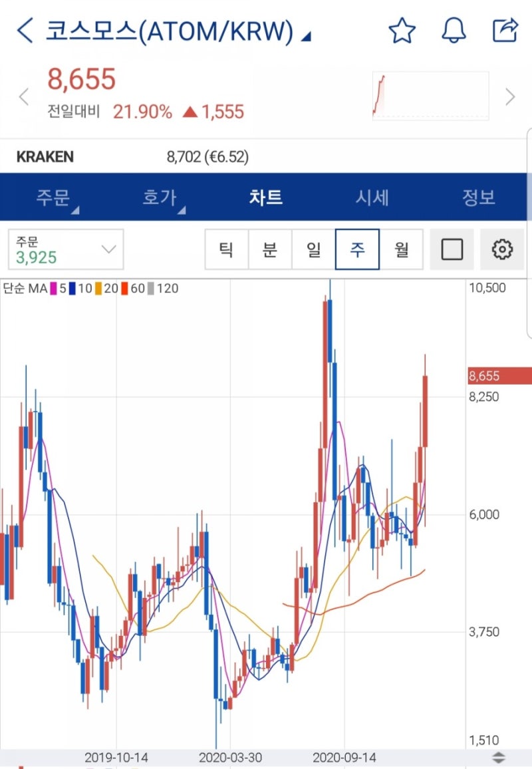
Task: Select the 분 minute interval
Action: point(270,249)
